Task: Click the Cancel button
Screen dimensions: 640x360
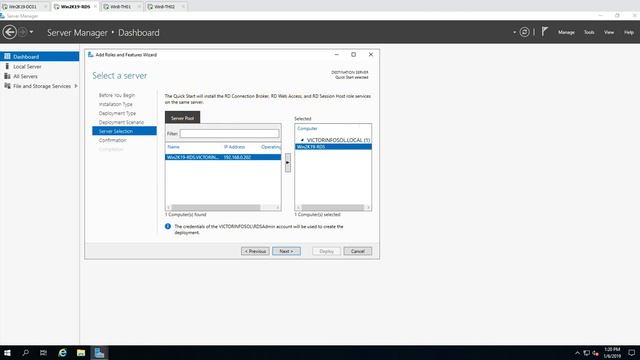Action: point(358,251)
